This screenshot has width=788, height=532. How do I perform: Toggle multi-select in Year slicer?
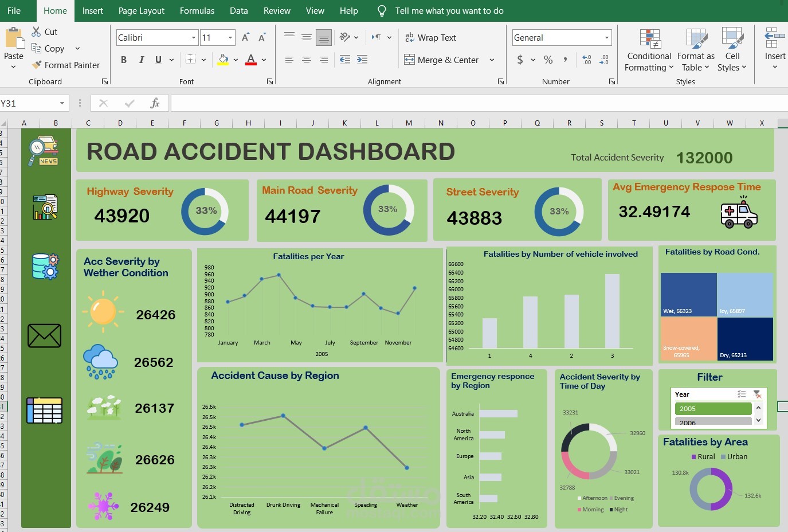742,394
